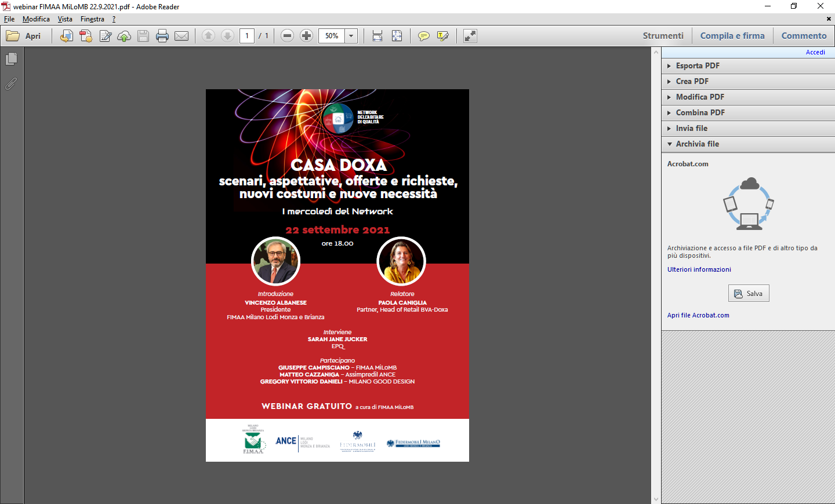Expand the Invia file section
The height and width of the screenshot is (504, 835).
coord(748,128)
